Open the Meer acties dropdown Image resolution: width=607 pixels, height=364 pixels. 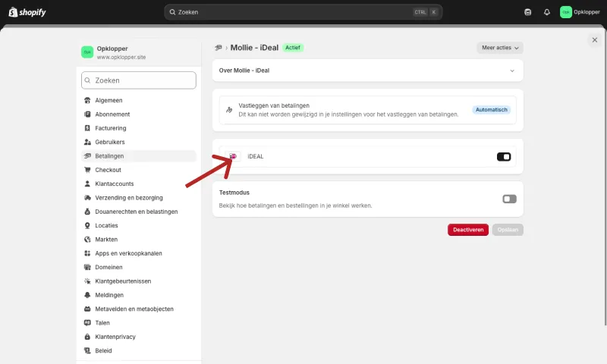500,48
